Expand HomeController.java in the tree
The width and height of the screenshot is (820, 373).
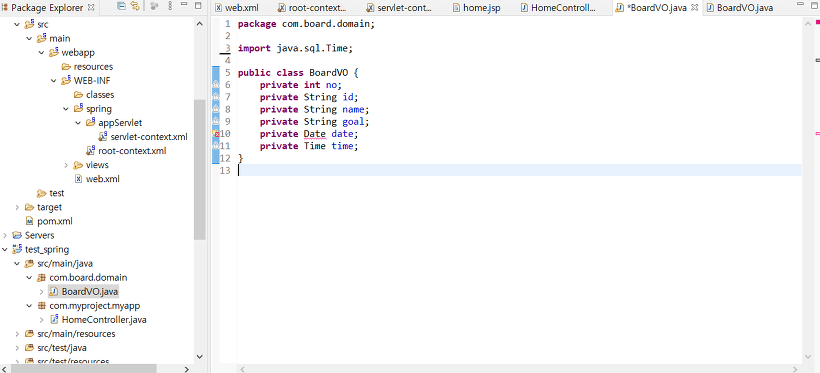point(41,320)
